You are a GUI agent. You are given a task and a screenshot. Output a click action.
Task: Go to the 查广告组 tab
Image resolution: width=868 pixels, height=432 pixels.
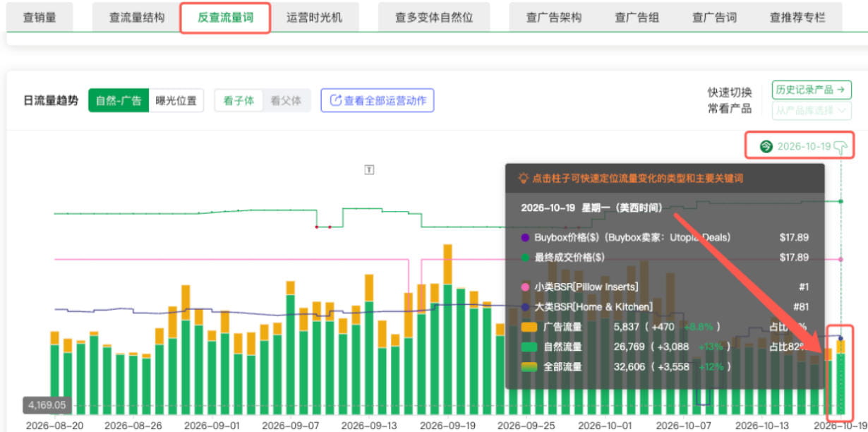point(637,18)
